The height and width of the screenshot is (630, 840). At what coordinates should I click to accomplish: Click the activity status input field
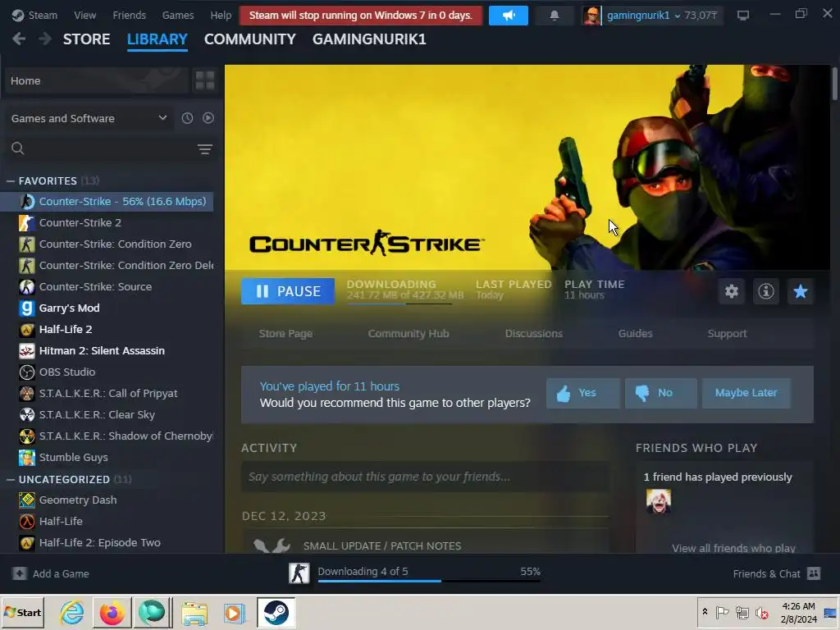coord(425,477)
